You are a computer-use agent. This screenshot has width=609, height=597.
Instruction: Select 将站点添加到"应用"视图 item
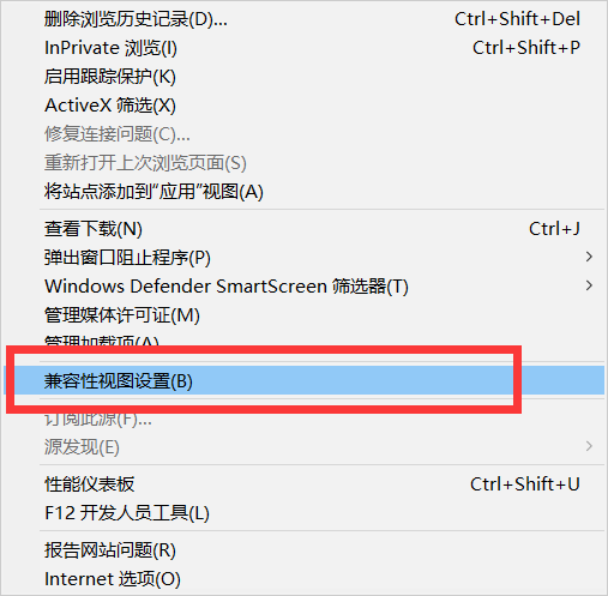pyautogui.click(x=154, y=191)
